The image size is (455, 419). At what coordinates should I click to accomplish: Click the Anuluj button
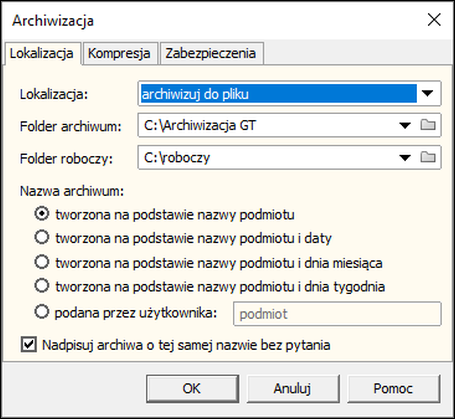pyautogui.click(x=293, y=389)
